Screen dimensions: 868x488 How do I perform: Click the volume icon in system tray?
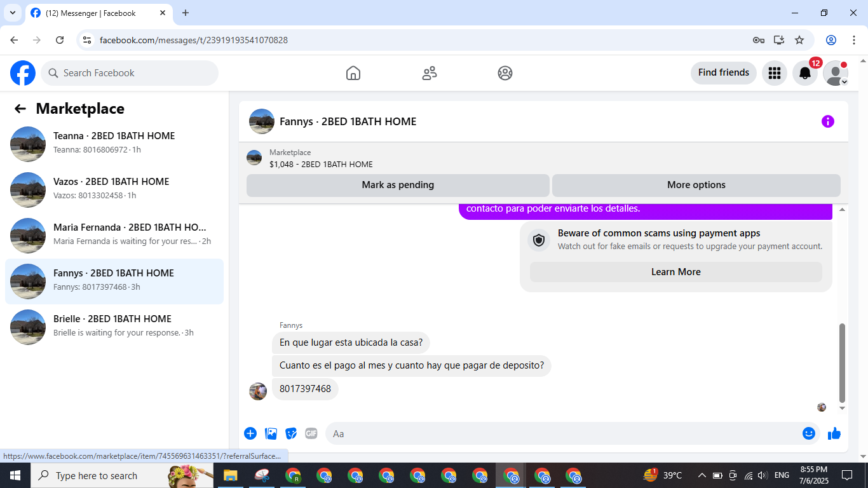pyautogui.click(x=763, y=475)
